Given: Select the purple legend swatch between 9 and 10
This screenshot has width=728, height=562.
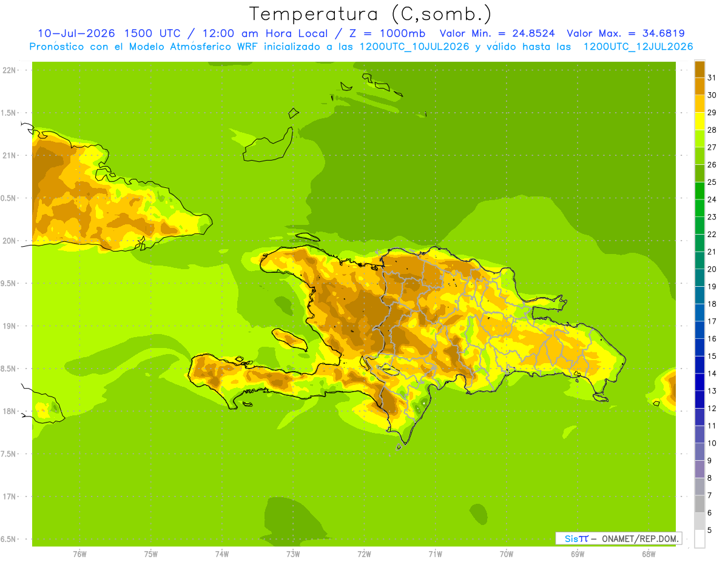Looking at the screenshot, I should pyautogui.click(x=699, y=452).
